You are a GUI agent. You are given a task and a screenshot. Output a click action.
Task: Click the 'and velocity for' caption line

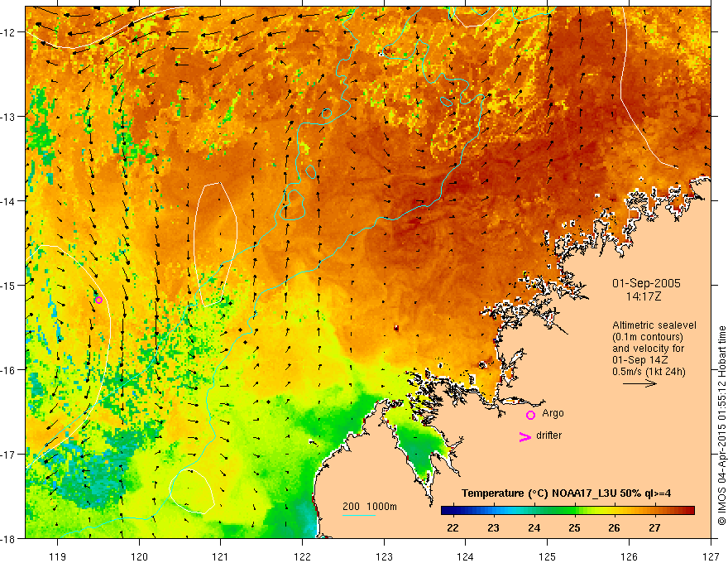[x=648, y=349]
